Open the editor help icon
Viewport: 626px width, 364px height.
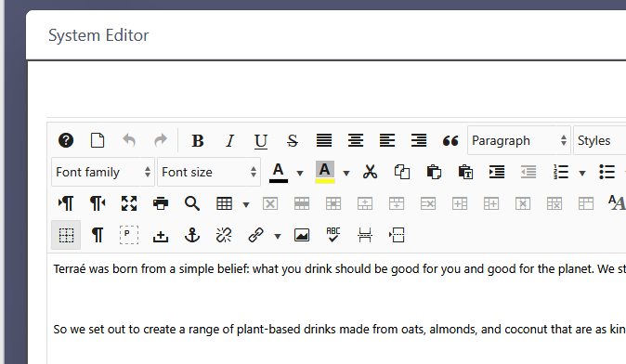(66, 140)
